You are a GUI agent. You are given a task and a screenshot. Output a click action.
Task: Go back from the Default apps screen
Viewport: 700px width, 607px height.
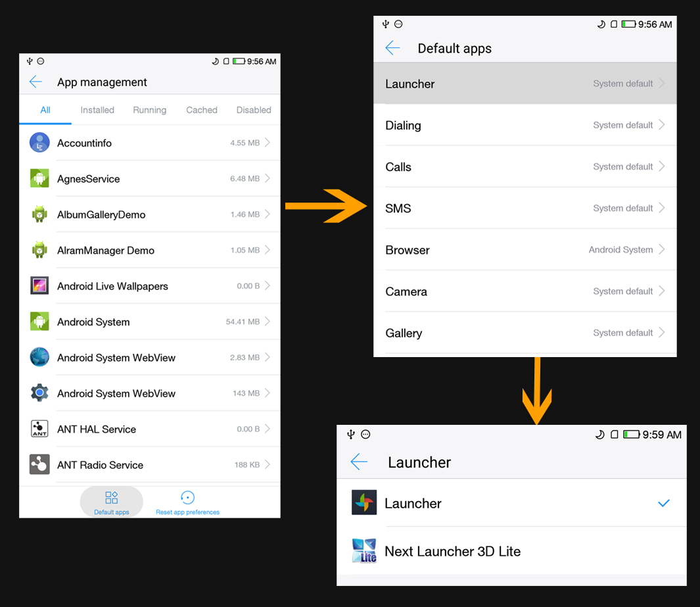(392, 48)
